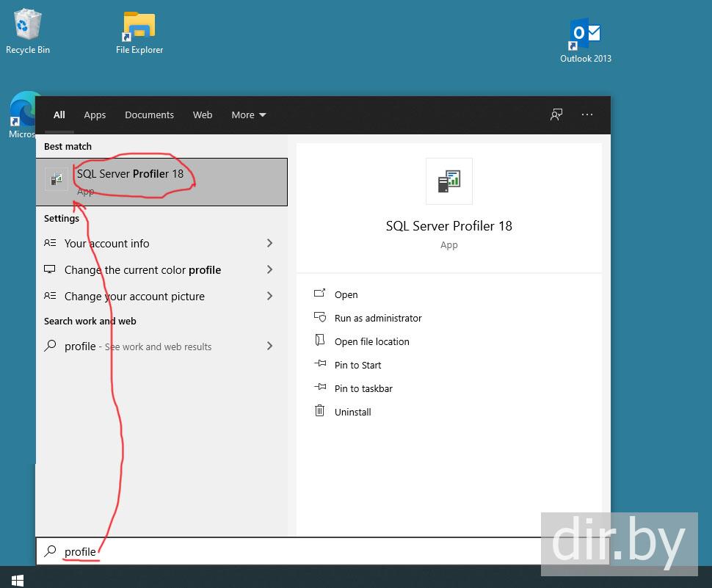Click the Open file location icon

click(x=320, y=340)
